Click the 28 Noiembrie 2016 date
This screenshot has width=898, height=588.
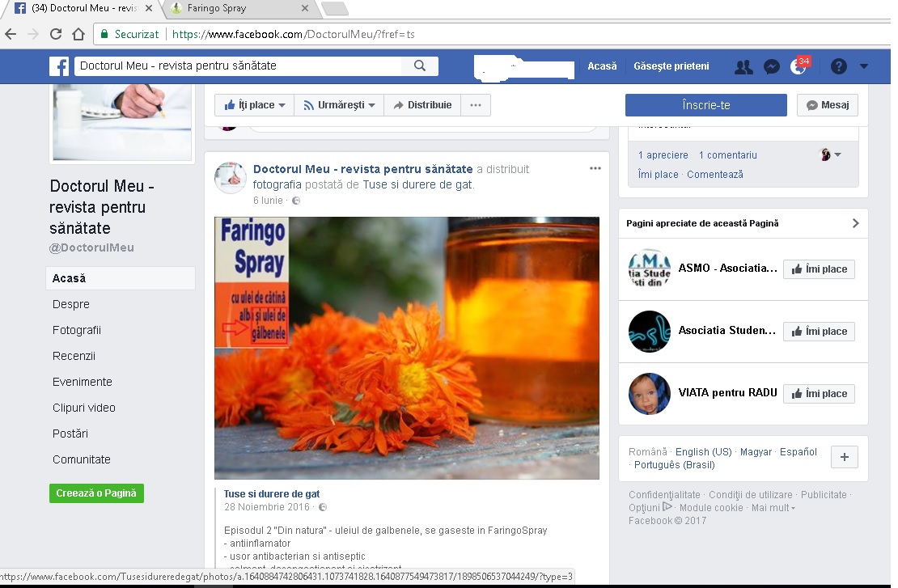[267, 506]
